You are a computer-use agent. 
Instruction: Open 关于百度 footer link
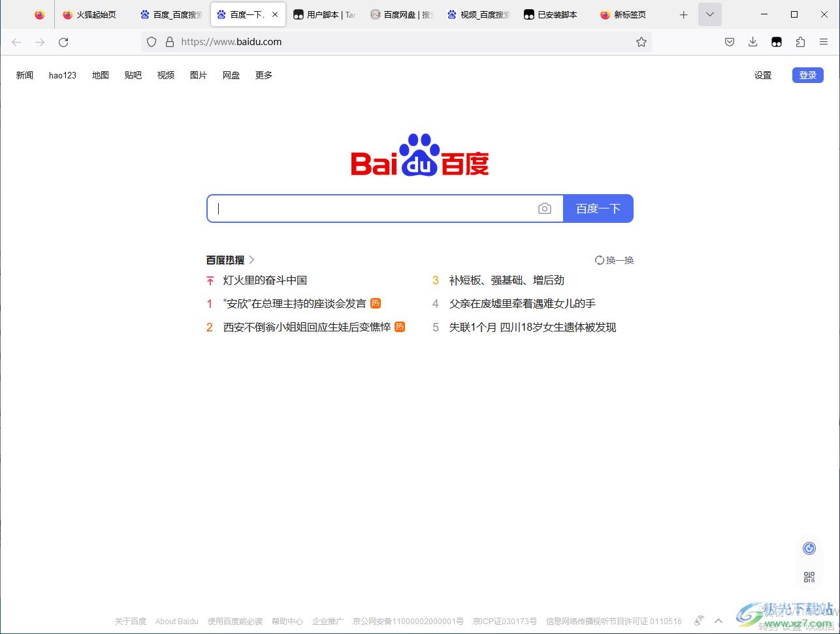(131, 622)
